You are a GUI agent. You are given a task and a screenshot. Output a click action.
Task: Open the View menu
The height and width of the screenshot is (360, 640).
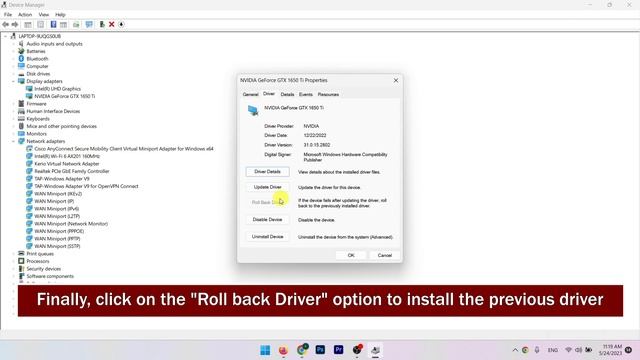[x=44, y=15]
